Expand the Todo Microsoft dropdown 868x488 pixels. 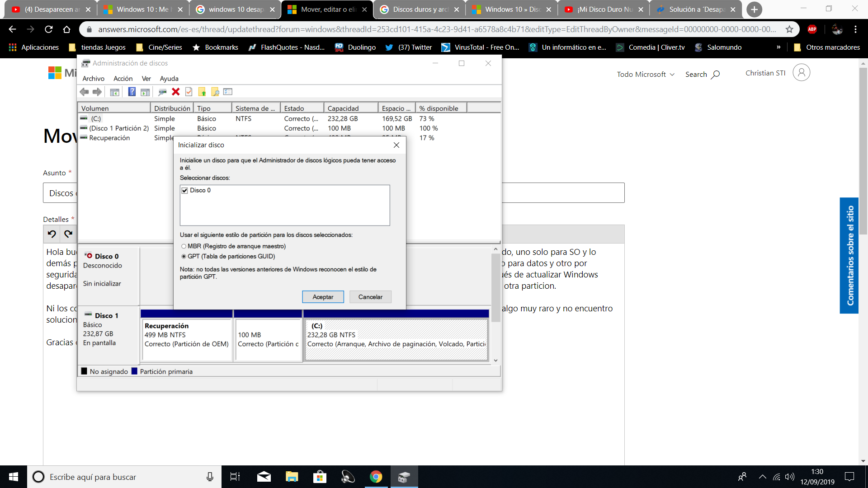click(646, 74)
